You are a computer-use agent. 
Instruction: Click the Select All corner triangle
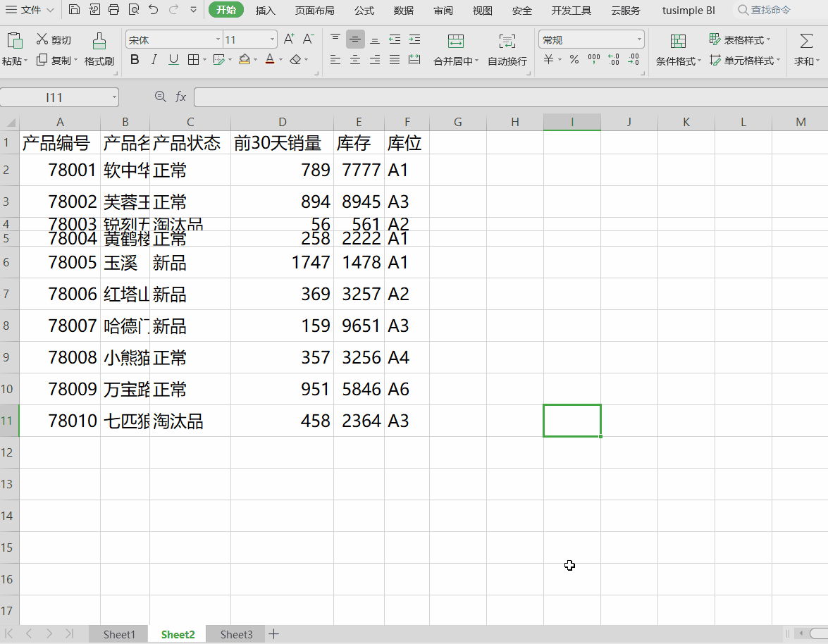click(10, 123)
